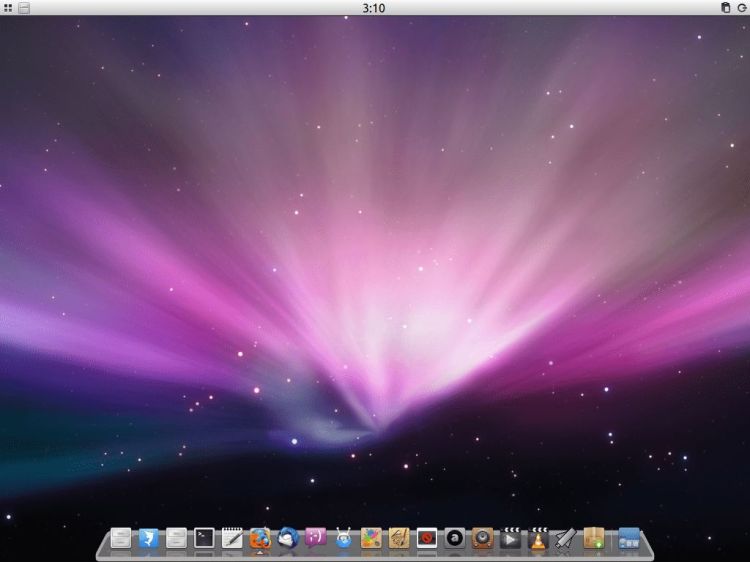Open the first file cabinet in dock
The height and width of the screenshot is (562, 750).
[x=121, y=539]
